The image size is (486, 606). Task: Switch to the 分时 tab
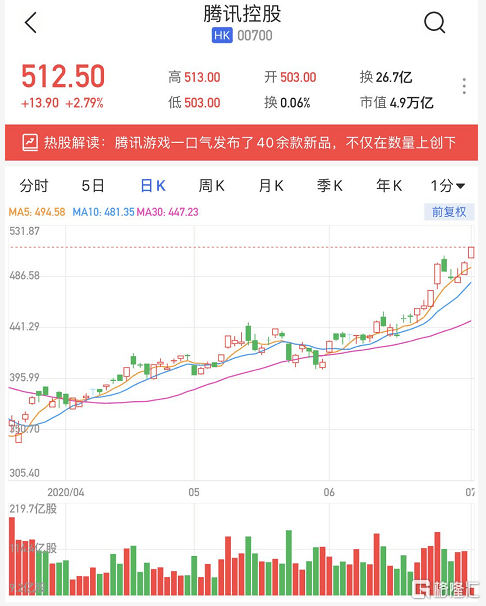click(x=34, y=186)
